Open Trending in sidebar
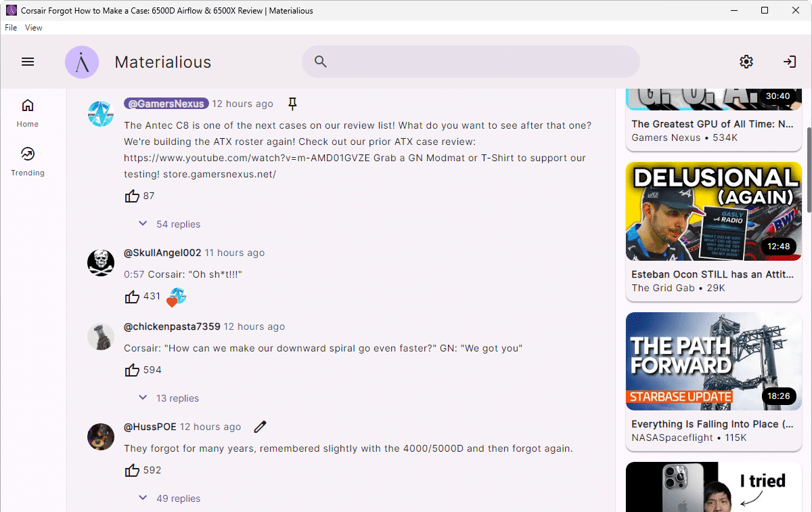The width and height of the screenshot is (812, 512). click(28, 162)
